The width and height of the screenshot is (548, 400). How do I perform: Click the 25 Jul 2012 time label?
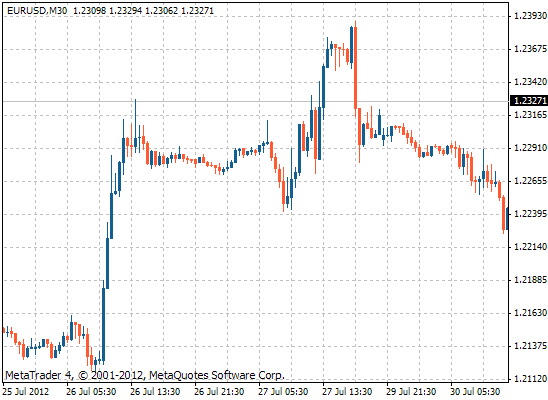pos(26,392)
